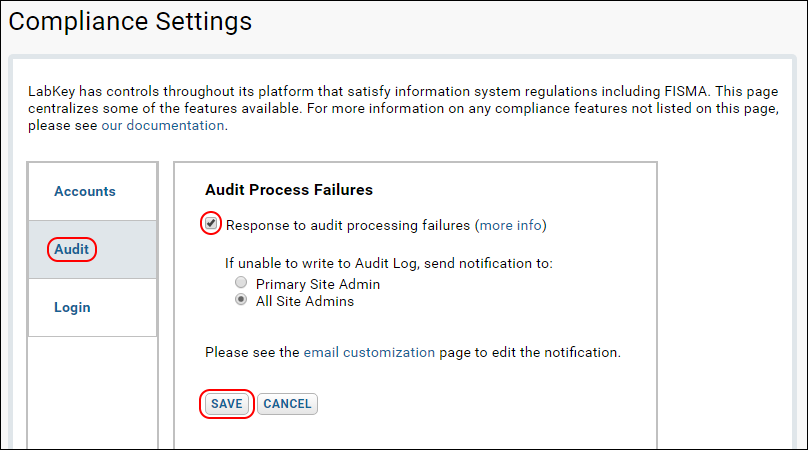
Task: Click the 'Response to audit processing failures' label
Action: point(348,225)
